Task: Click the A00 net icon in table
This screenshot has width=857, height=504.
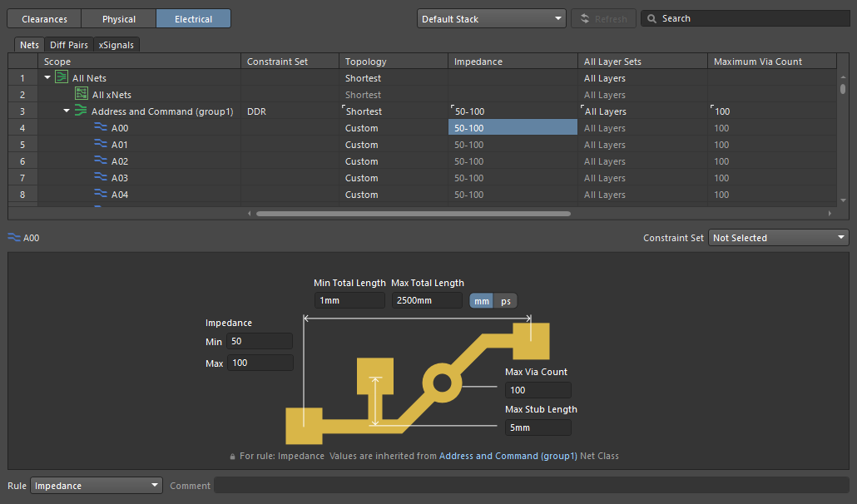Action: pos(101,128)
